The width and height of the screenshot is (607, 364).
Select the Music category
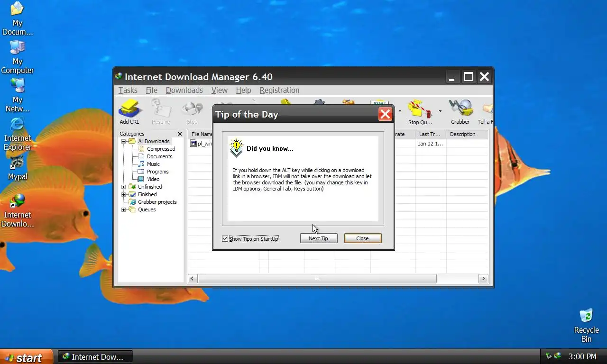(x=153, y=164)
